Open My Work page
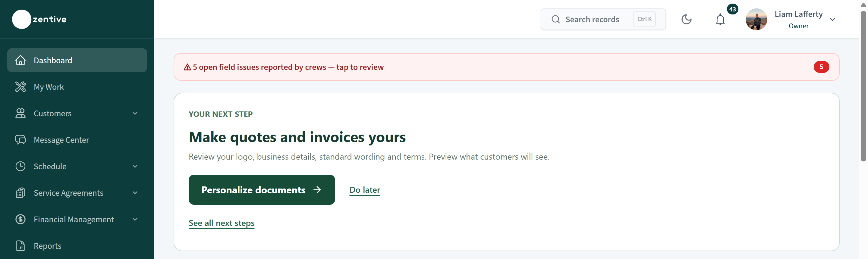This screenshot has width=868, height=259. pyautogui.click(x=77, y=87)
